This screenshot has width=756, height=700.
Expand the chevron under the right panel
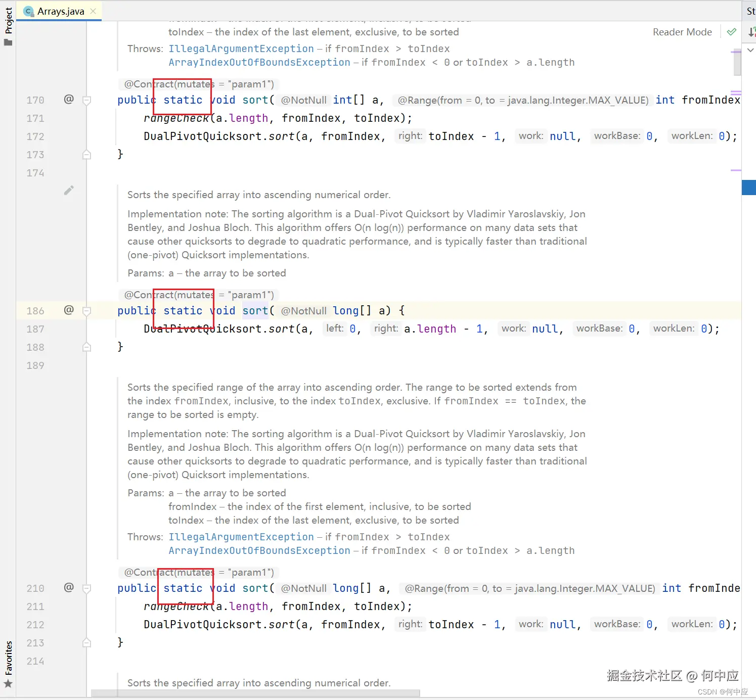tap(751, 50)
